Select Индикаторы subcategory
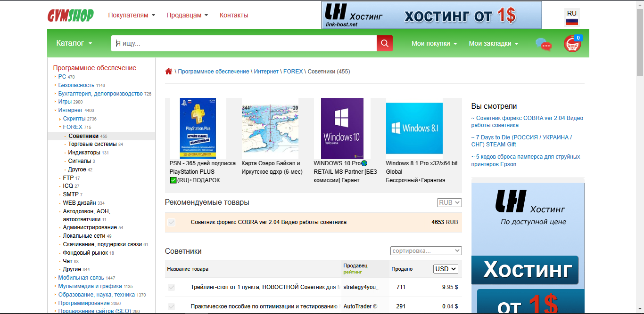Image resolution: width=644 pixels, height=314 pixels. [84, 153]
